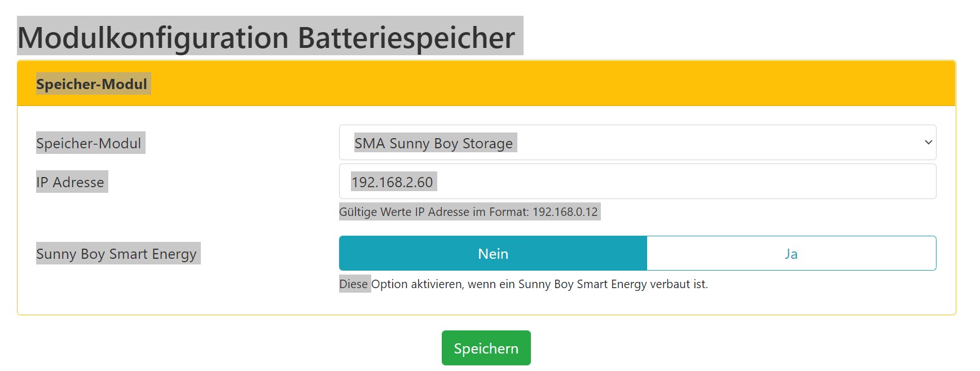Viewport: 980px width, 371px height.
Task: Click the dropdown chevron arrow
Action: [x=928, y=143]
